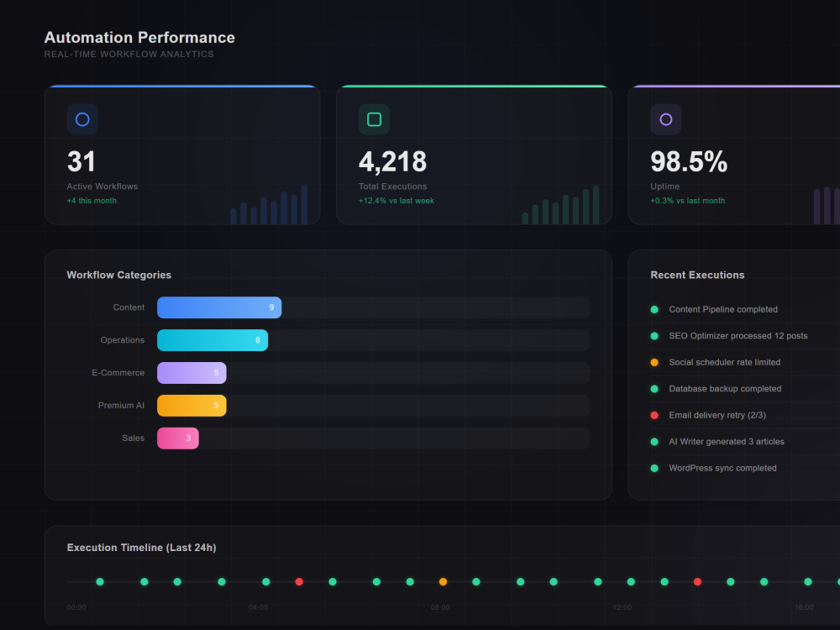Click red status dot beside Email delivery retry
The image size is (840, 630).
[x=654, y=415]
